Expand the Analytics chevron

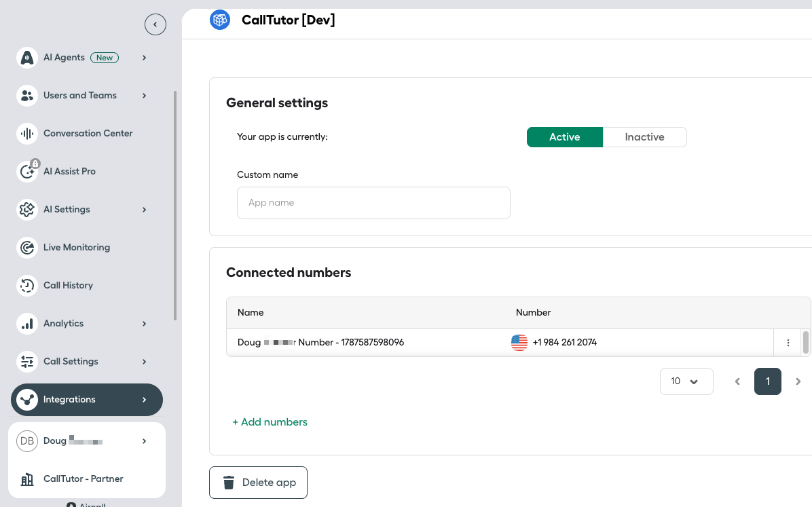(145, 324)
